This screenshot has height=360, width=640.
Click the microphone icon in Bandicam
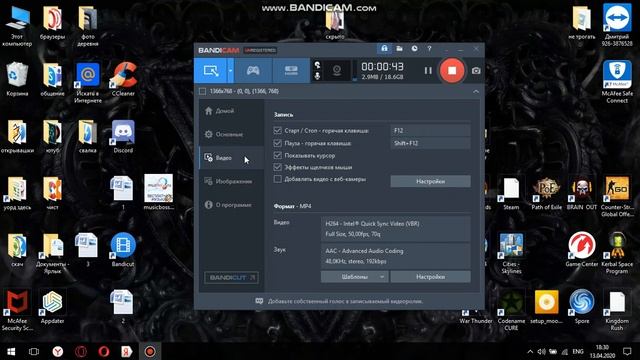pyautogui.click(x=317, y=76)
